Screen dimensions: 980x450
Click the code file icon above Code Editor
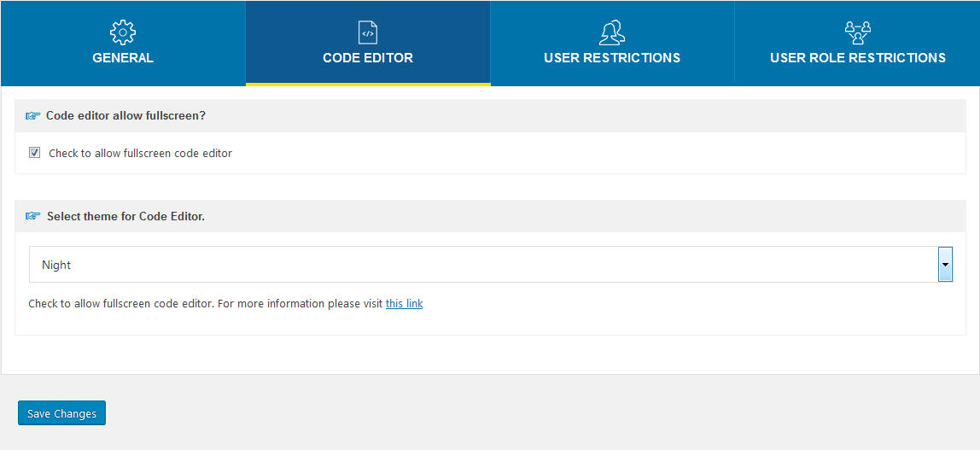click(368, 32)
